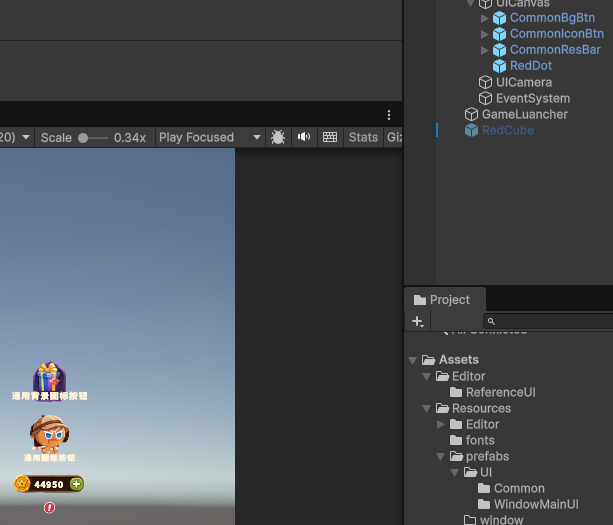Click the prefabs folder icon
Image resolution: width=613 pixels, height=525 pixels.
(457, 456)
